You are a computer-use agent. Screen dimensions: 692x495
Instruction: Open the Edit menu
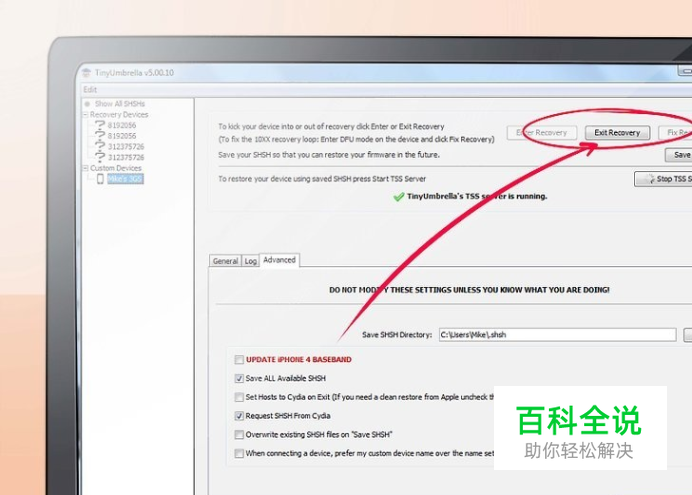click(90, 90)
